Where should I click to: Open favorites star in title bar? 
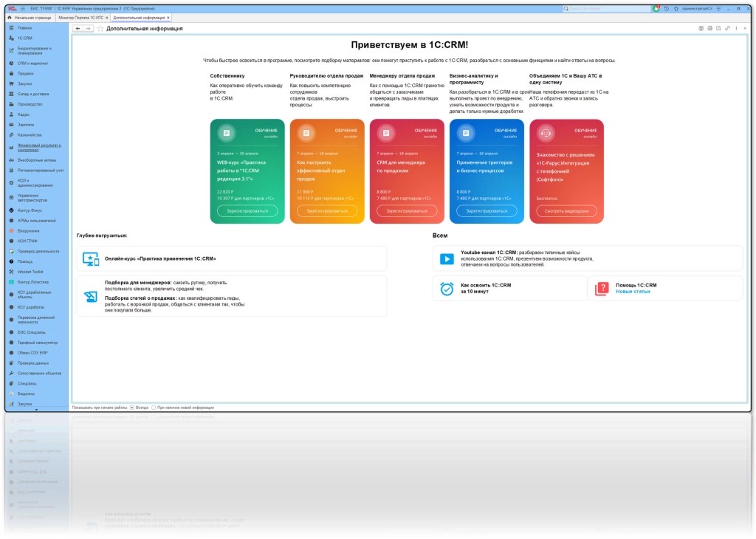(676, 9)
